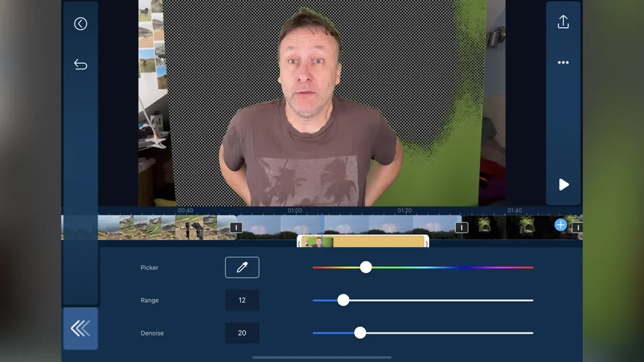Click the transition marker before the sky clip
The image size is (644, 362).
point(236,227)
